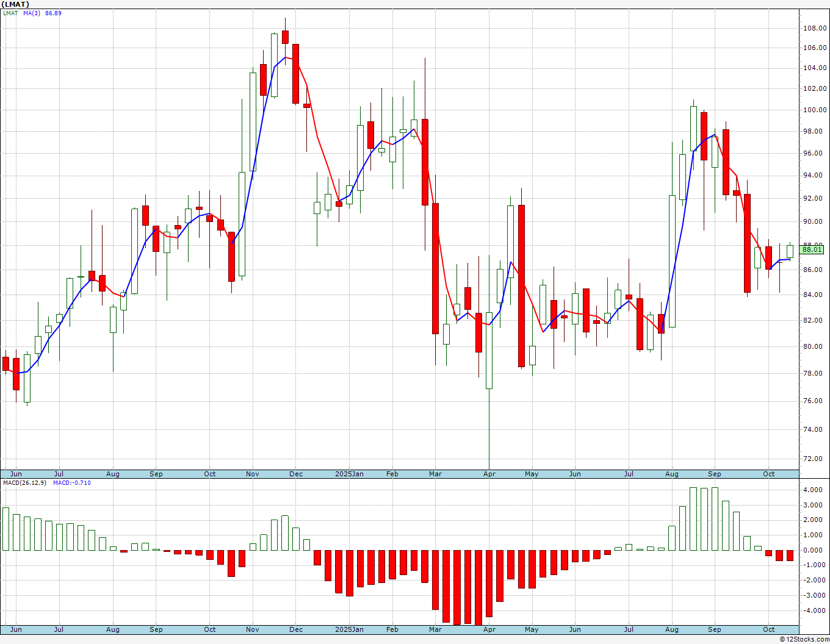The image size is (830, 644).
Task: Click Nov on the MACD panel date axis
Action: (253, 629)
